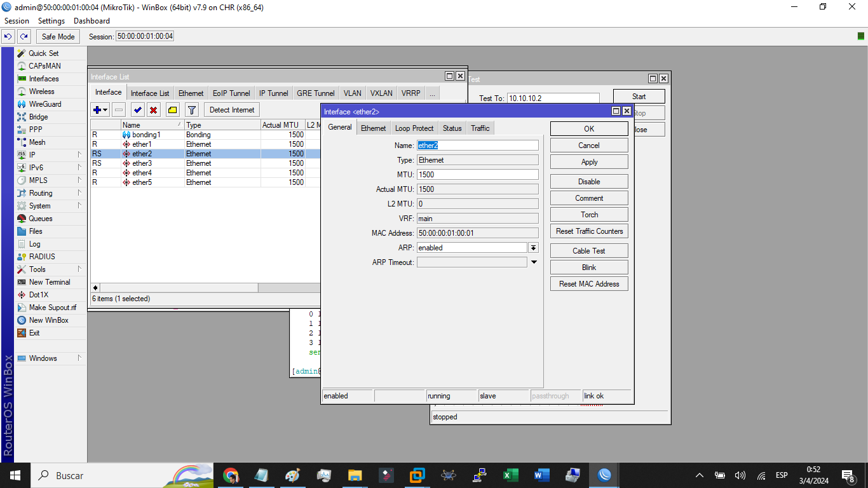Viewport: 868px width, 488px height.
Task: Click Reset Traffic Counters button
Action: coord(589,231)
